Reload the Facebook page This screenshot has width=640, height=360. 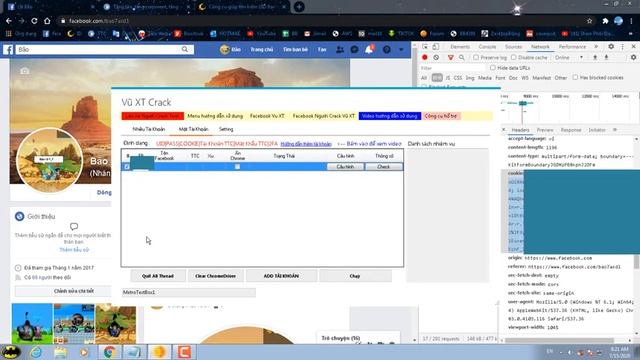pos(34,20)
